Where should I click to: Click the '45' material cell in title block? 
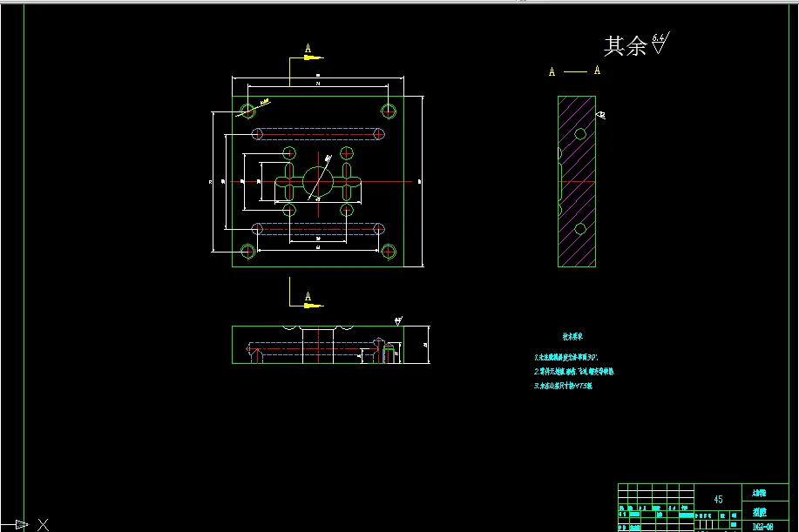click(718, 499)
